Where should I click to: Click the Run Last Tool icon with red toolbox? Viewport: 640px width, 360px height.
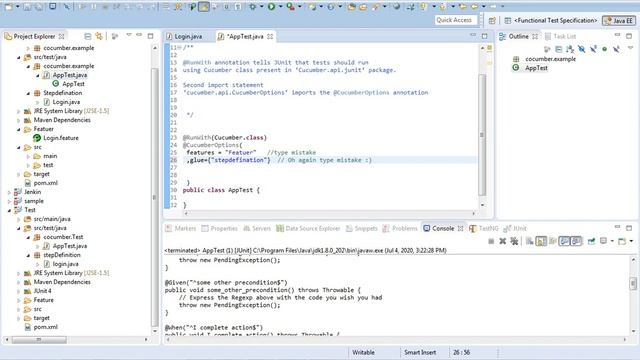tap(290, 7)
